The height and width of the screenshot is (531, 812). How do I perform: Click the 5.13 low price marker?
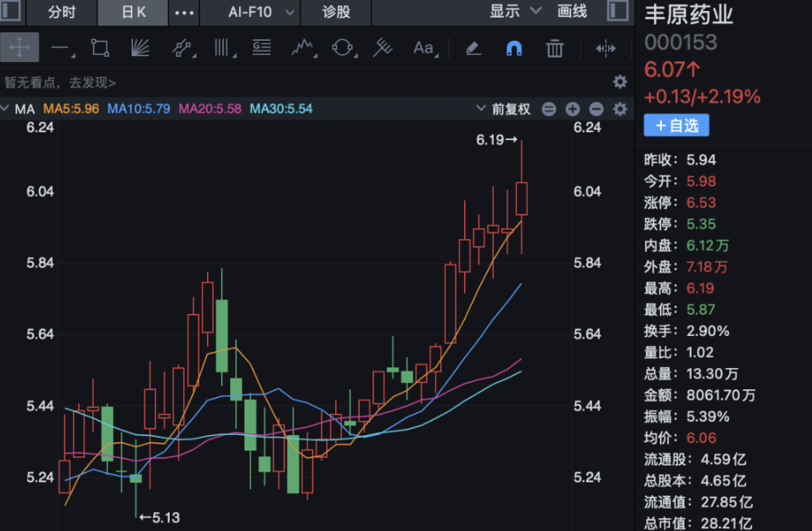click(x=160, y=517)
